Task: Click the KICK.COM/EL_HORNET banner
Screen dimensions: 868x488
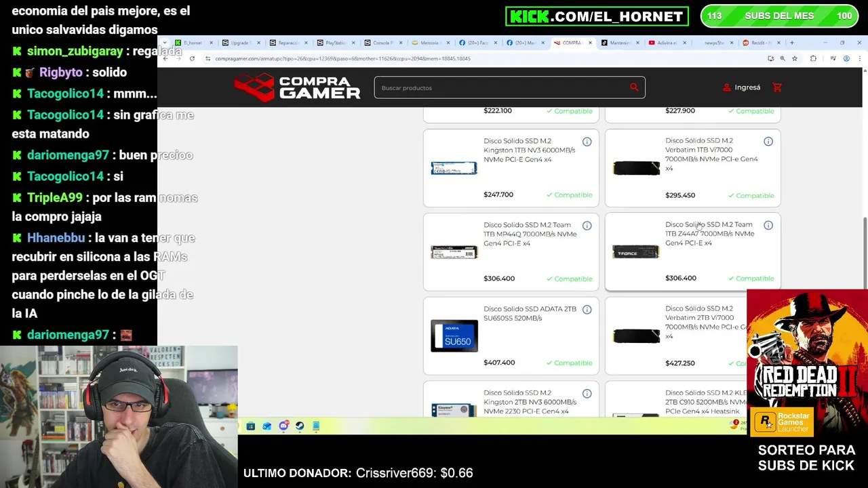Action: 597,16
